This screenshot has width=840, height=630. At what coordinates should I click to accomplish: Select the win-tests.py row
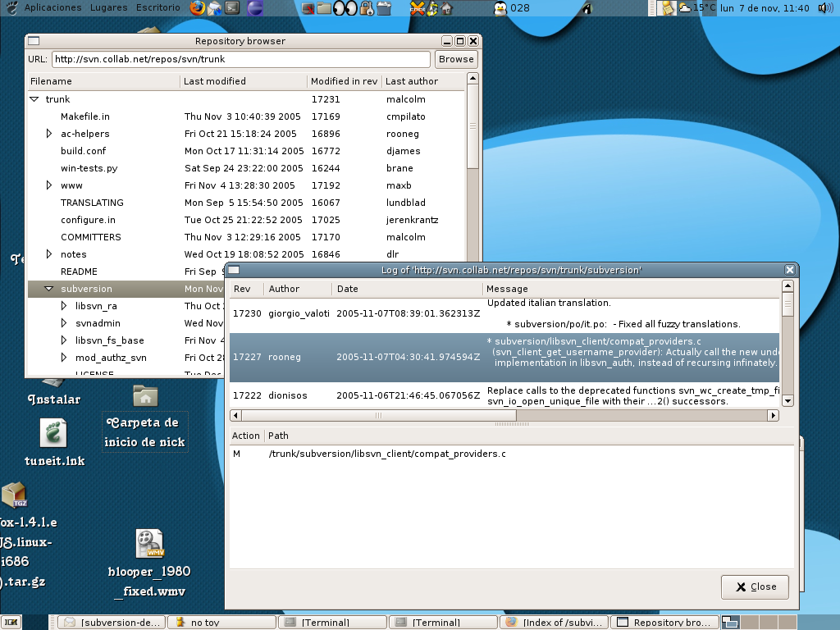246,167
